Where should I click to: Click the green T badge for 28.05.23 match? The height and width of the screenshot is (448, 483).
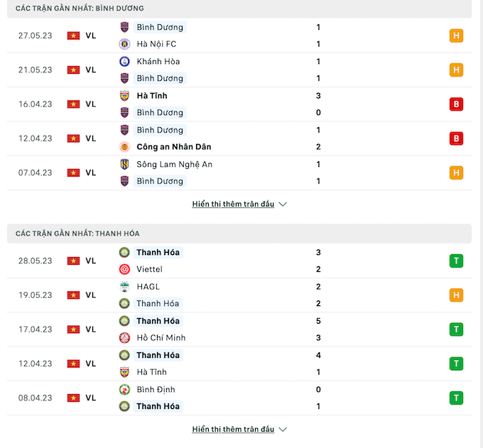(456, 261)
